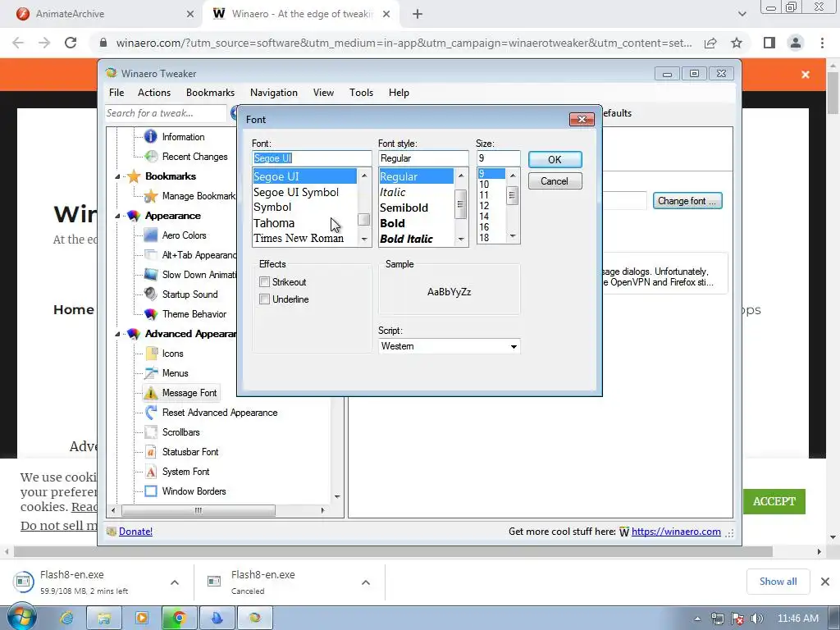
Task: Click the Statusbar Font icon
Action: pyautogui.click(x=151, y=452)
